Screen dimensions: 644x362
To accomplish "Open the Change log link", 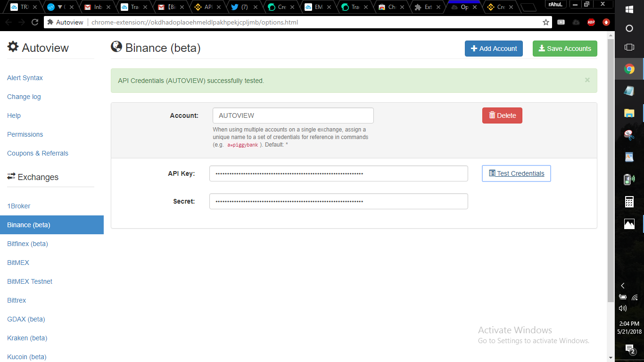I will tap(24, 97).
